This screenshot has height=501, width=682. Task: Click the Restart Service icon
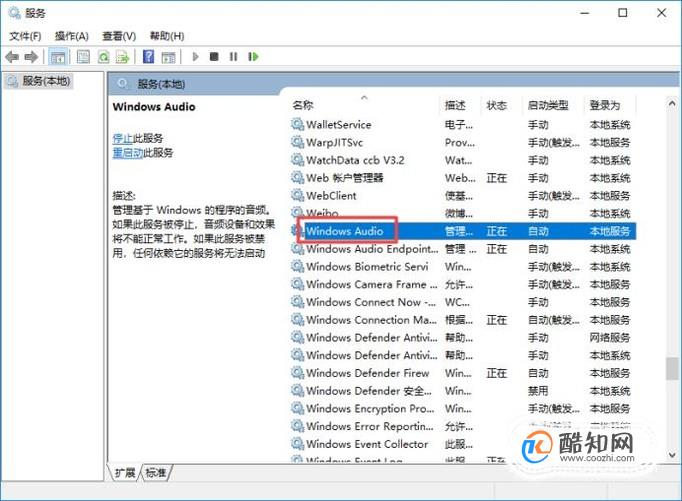[253, 57]
